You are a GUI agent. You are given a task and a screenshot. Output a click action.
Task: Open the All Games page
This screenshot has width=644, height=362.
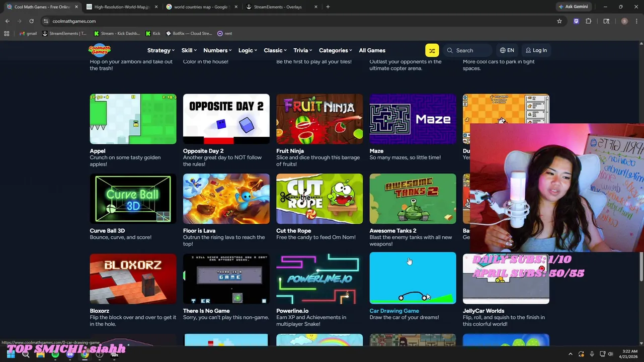point(372,50)
